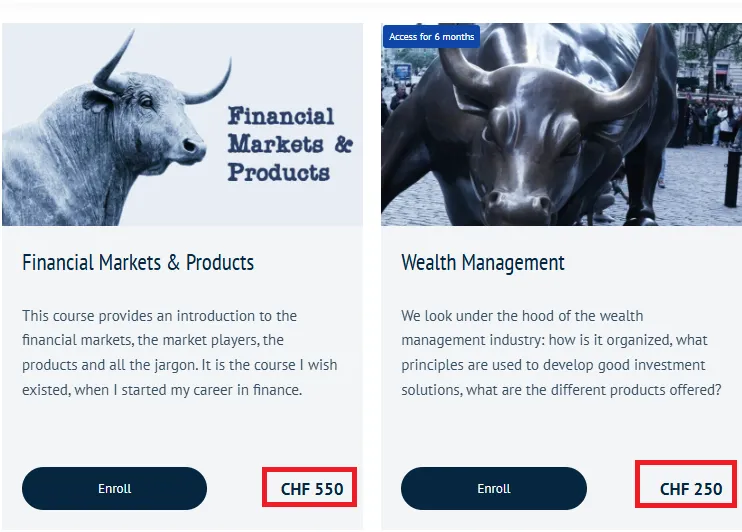Click the CHF 550 price label
The height and width of the screenshot is (532, 742).
point(312,488)
